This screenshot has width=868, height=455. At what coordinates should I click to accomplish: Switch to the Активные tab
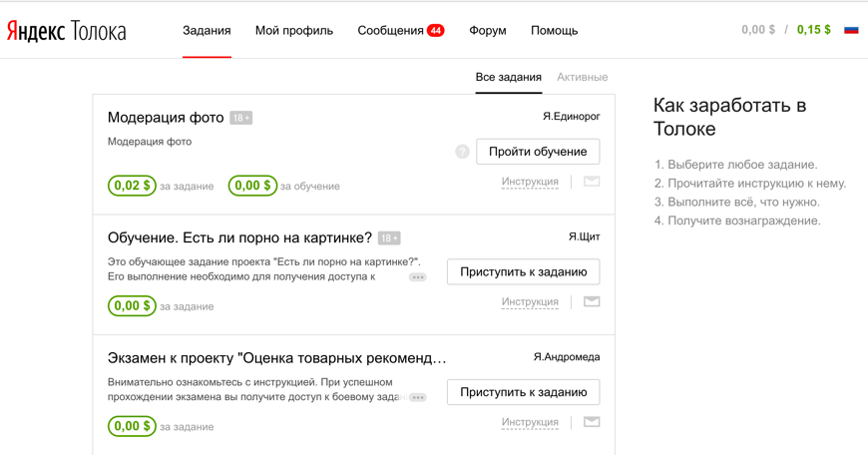[x=583, y=77]
